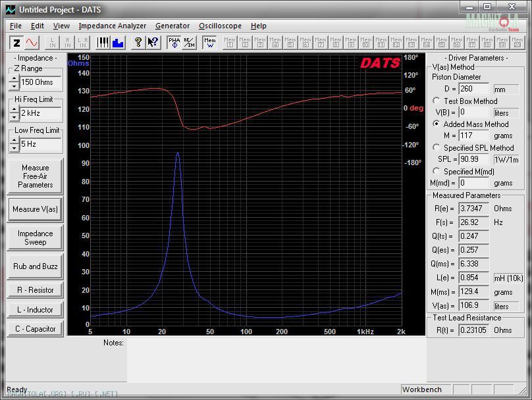Open the Oscilloscope menu
Screen dimensions: 532x400
(220, 26)
